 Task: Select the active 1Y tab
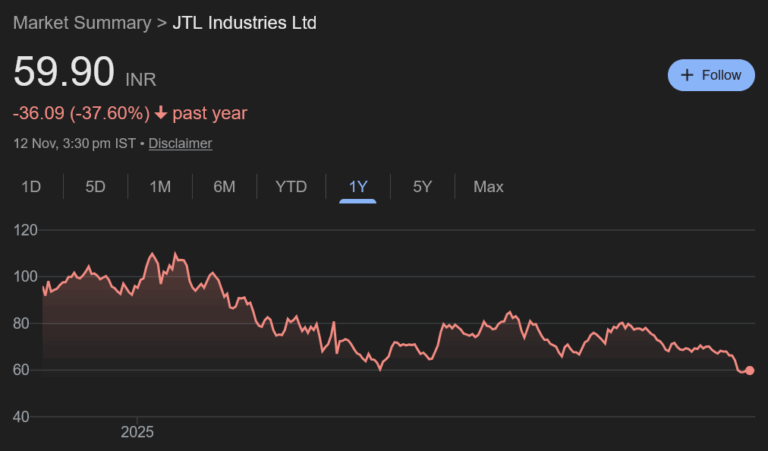(x=358, y=186)
